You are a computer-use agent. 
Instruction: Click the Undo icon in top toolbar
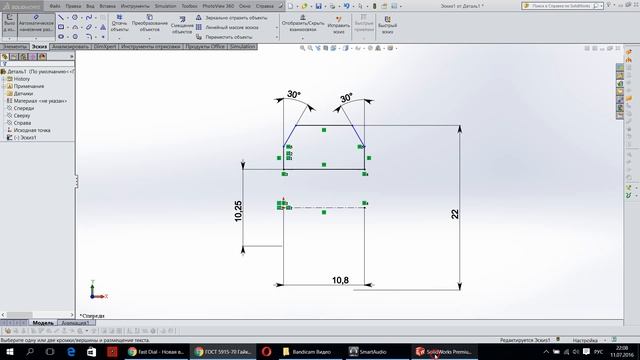coord(346,6)
